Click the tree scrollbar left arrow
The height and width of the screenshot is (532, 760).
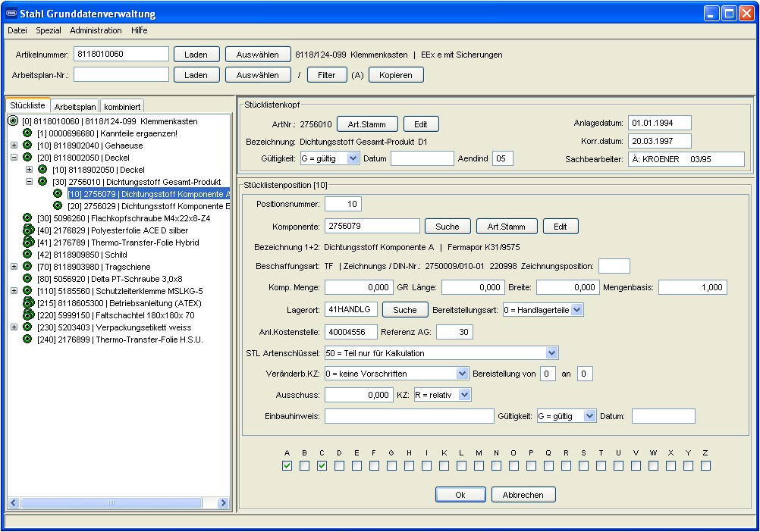point(14,503)
